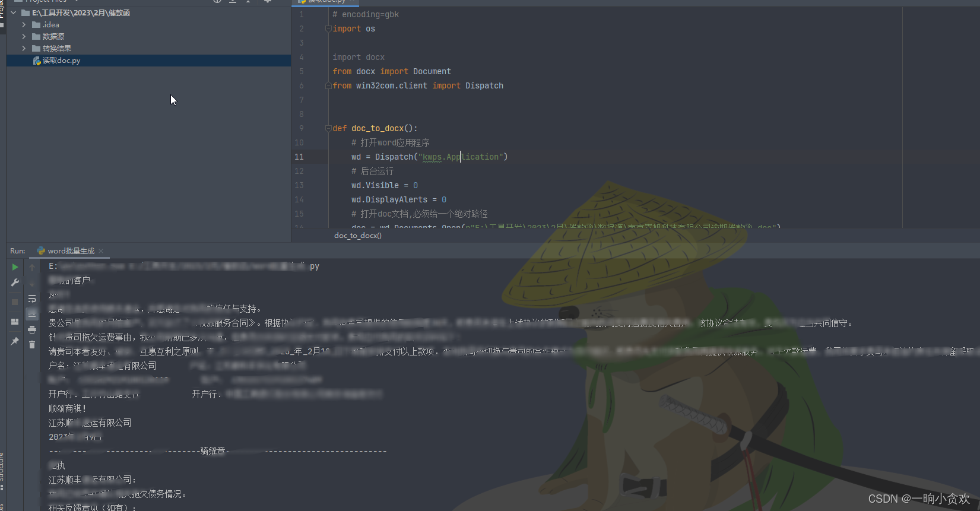Click doc_to_docx() breadcrumb below editor
980x511 pixels.
pos(358,236)
